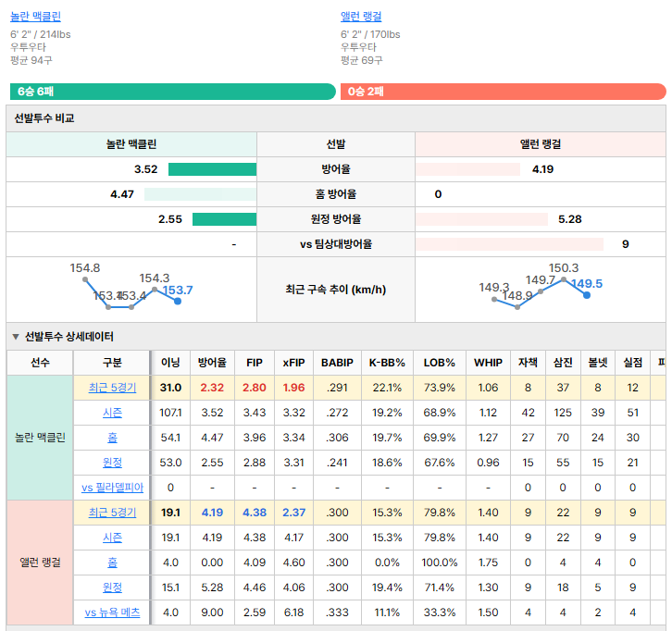Click the 22.1% K-BB% cell
This screenshot has width=672, height=631.
point(387,388)
